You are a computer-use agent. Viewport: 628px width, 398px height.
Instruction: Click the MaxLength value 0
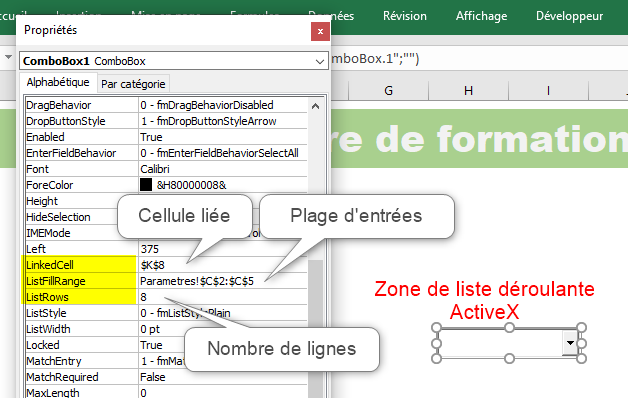(x=143, y=392)
